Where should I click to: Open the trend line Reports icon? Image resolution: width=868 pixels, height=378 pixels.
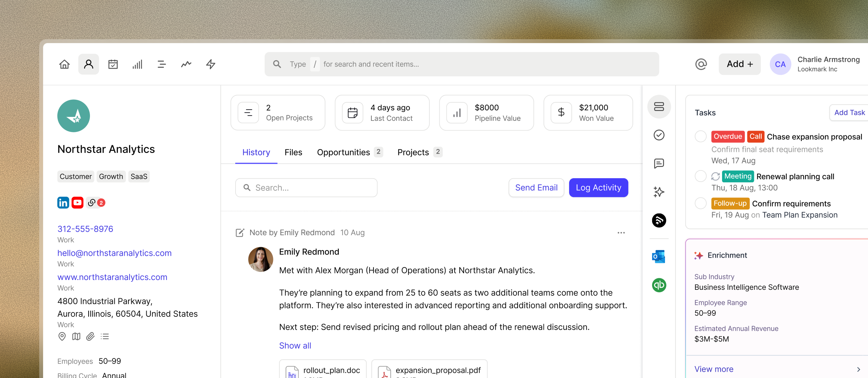[186, 64]
